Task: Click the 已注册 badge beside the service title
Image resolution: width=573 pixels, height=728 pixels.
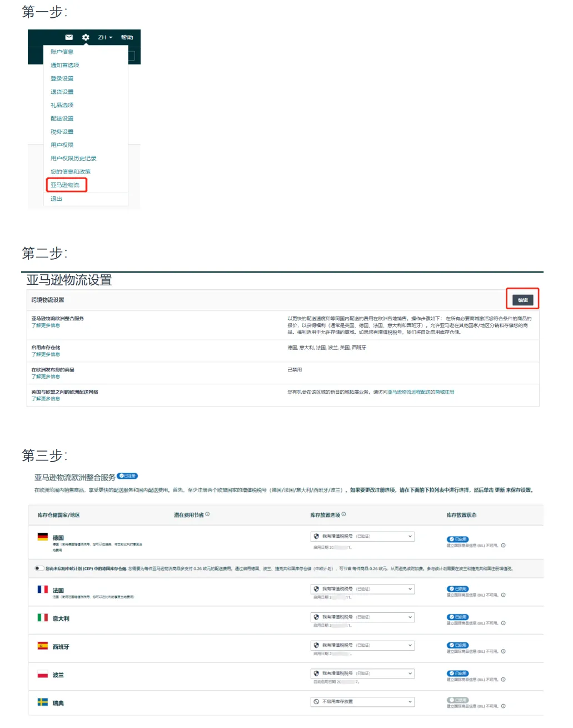Action: click(x=127, y=476)
